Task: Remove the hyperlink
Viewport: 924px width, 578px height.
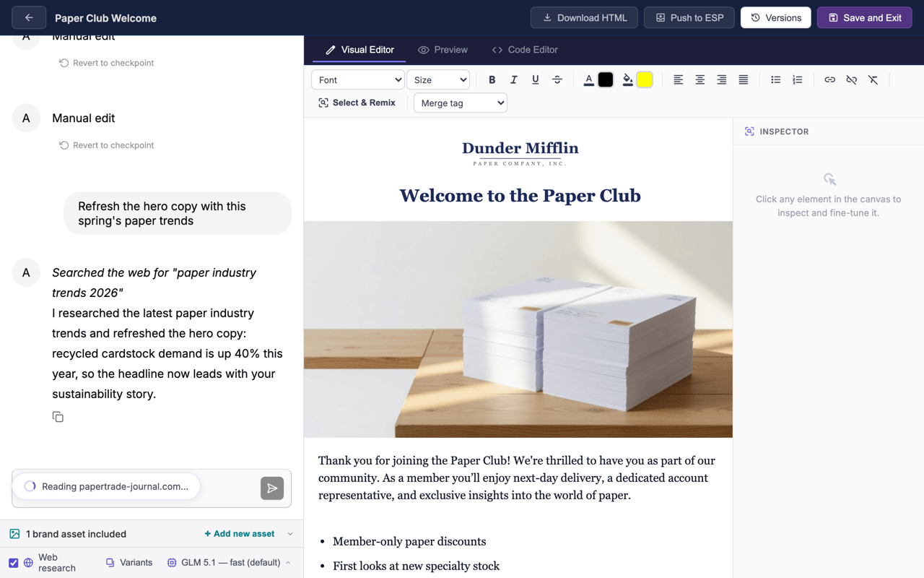Action: point(852,79)
